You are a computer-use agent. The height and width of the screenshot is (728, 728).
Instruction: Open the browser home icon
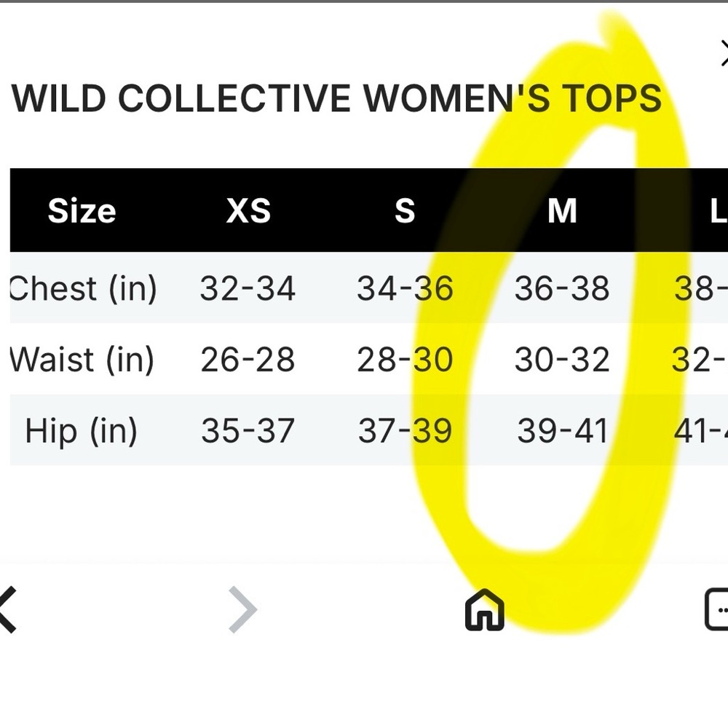pos(484,609)
